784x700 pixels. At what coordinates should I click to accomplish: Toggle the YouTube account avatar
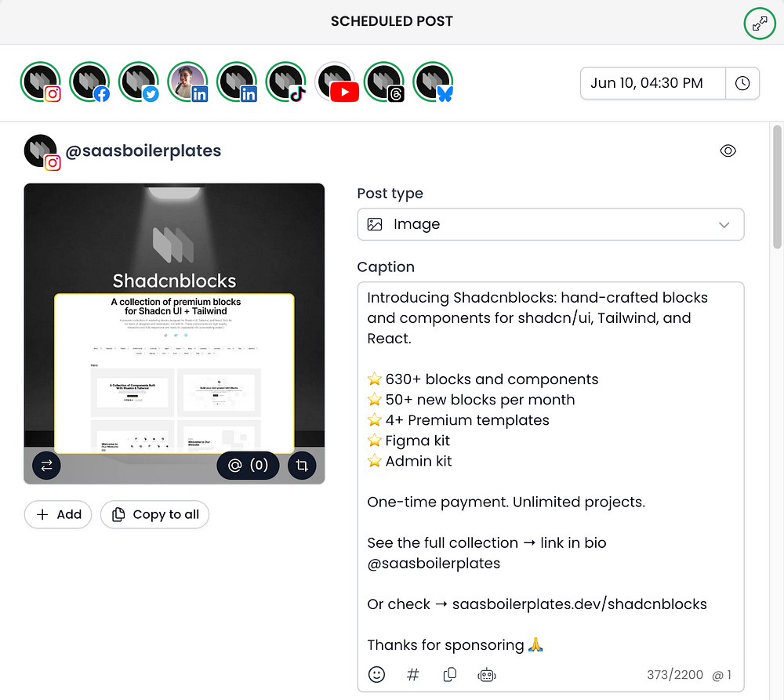pos(336,82)
